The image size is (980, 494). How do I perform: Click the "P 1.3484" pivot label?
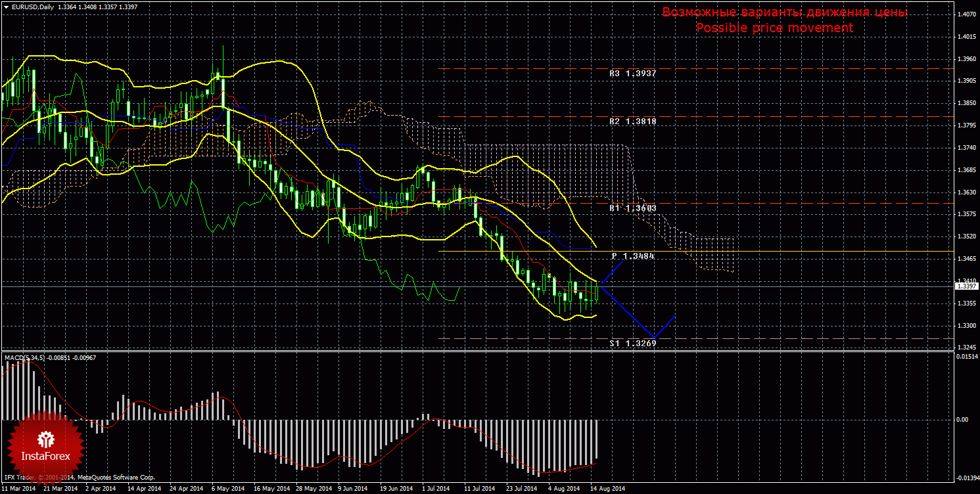pos(633,256)
